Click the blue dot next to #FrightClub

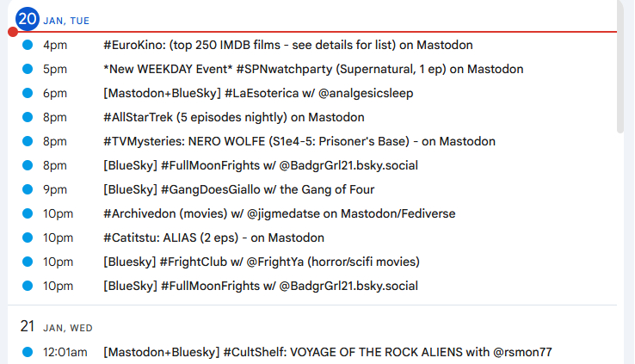point(28,262)
